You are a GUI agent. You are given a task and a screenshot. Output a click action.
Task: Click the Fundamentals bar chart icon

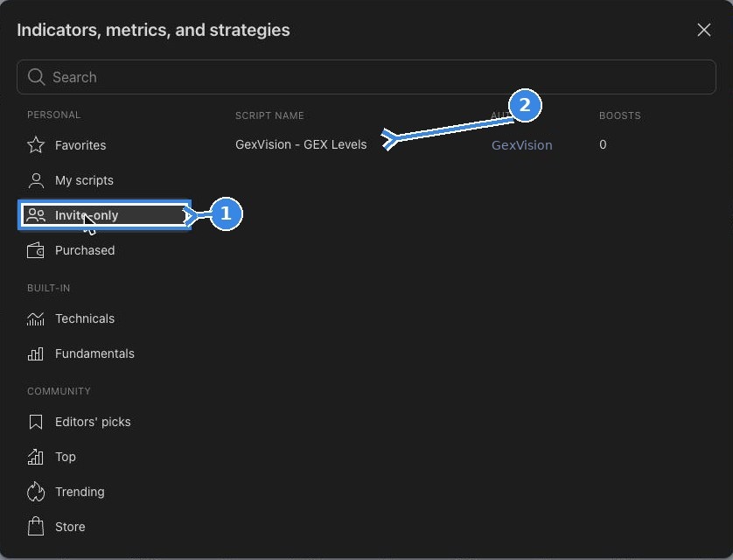click(36, 353)
